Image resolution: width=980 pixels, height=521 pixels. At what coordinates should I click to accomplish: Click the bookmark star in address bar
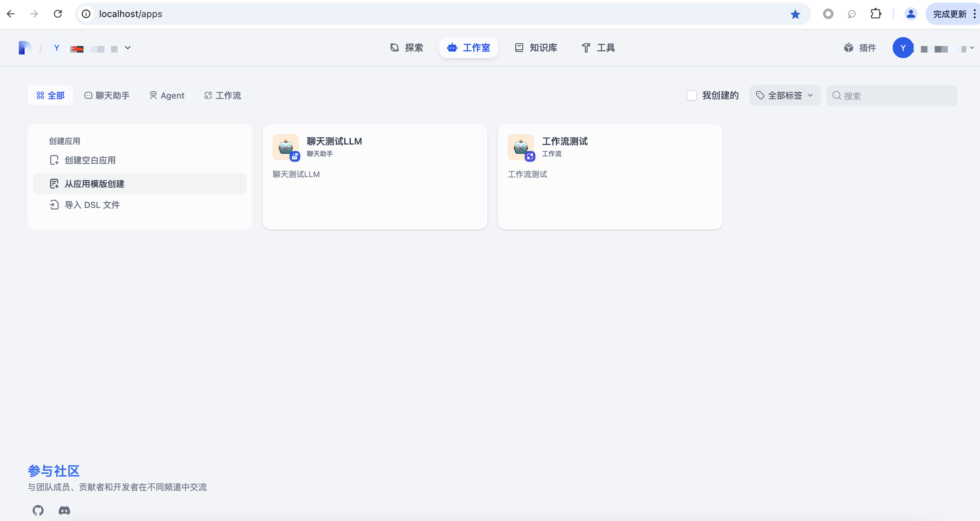pyautogui.click(x=795, y=14)
